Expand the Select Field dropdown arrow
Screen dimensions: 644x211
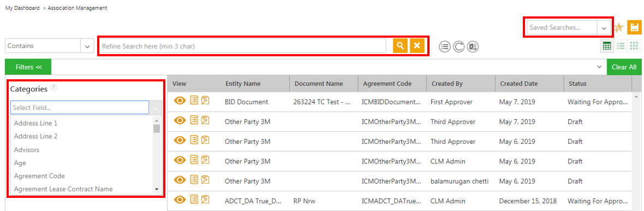(155, 108)
